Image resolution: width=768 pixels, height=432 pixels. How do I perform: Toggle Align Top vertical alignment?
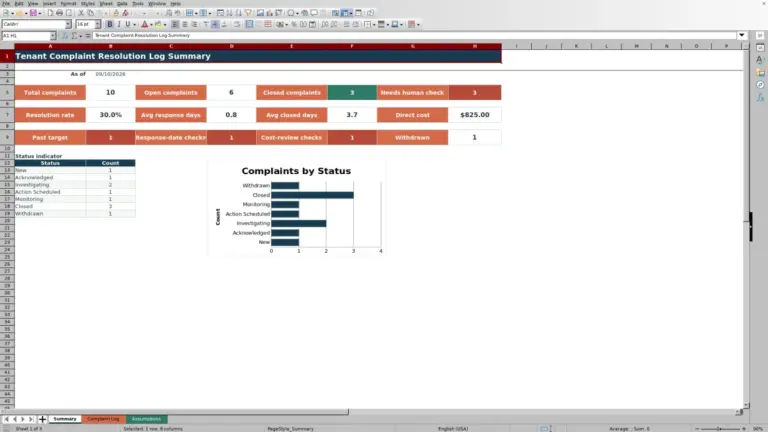click(206, 24)
